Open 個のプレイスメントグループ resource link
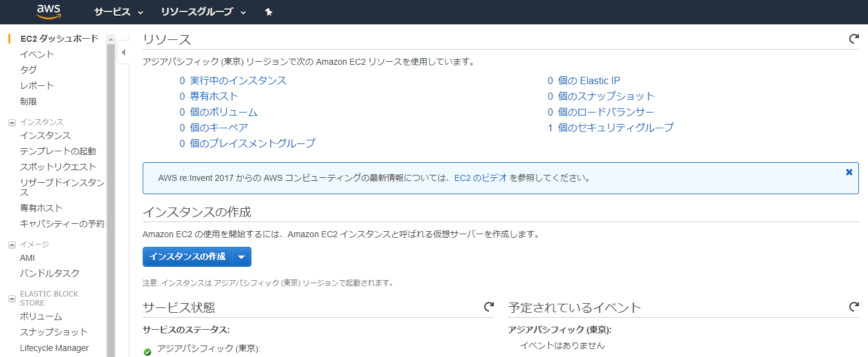This screenshot has height=357, width=868. pyautogui.click(x=253, y=143)
